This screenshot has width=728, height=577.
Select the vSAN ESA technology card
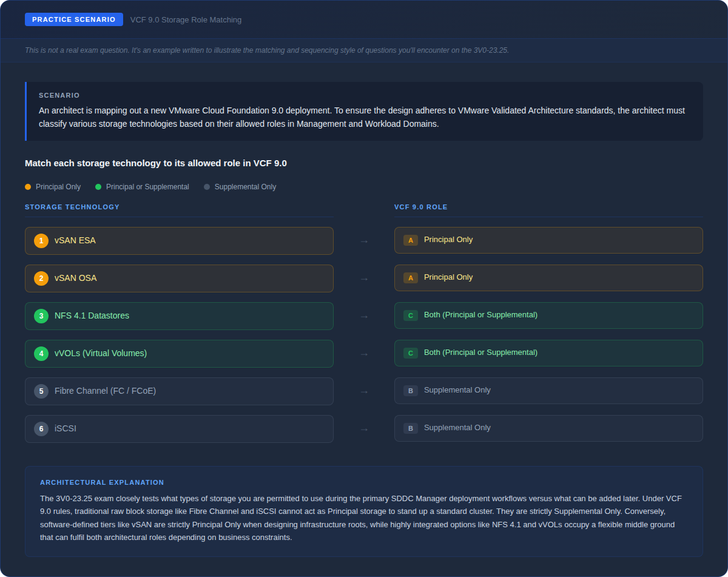[179, 241]
